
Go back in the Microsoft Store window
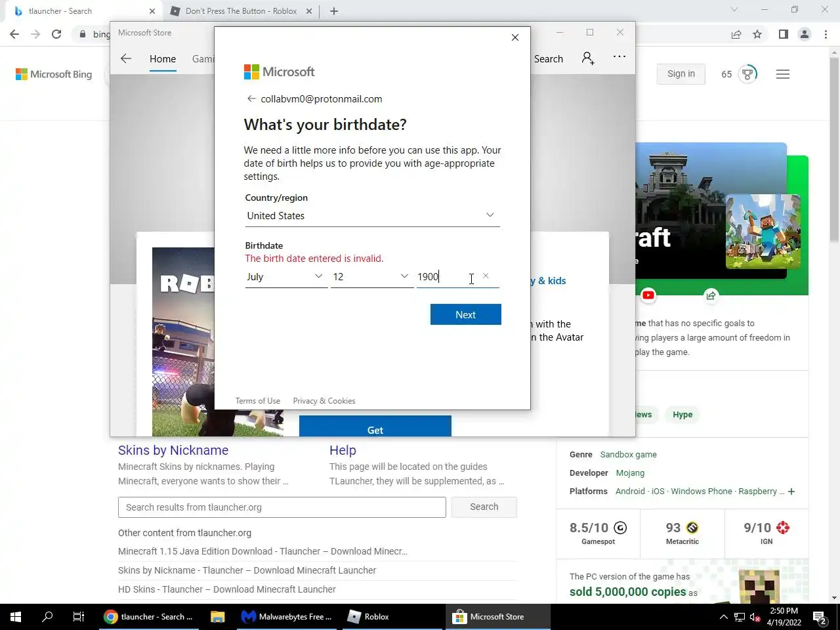click(x=126, y=58)
